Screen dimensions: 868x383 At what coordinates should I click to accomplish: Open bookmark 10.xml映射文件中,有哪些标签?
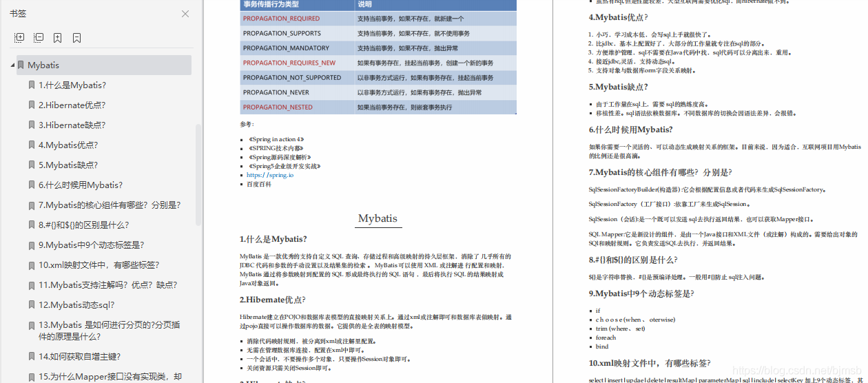(99, 265)
